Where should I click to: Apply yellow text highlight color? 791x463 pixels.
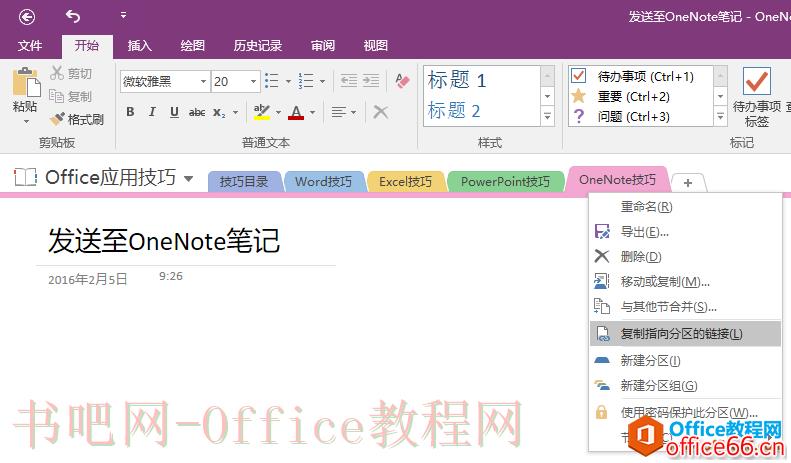[x=261, y=112]
